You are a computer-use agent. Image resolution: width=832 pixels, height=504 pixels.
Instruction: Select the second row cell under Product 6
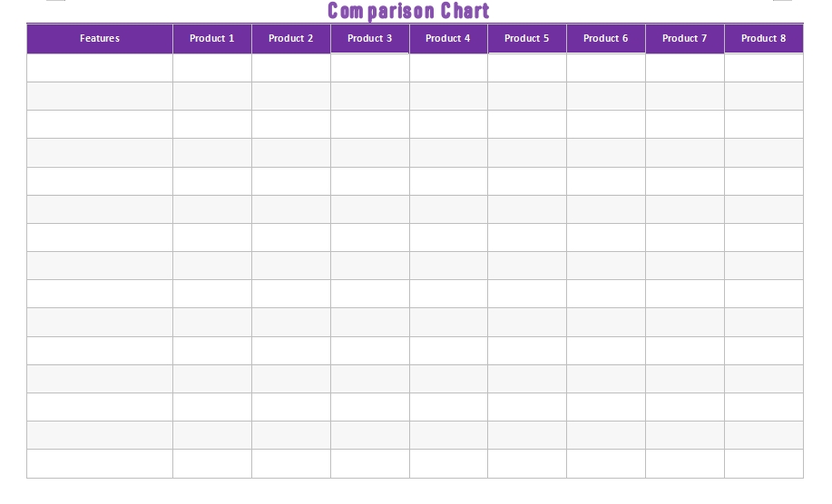pos(606,96)
